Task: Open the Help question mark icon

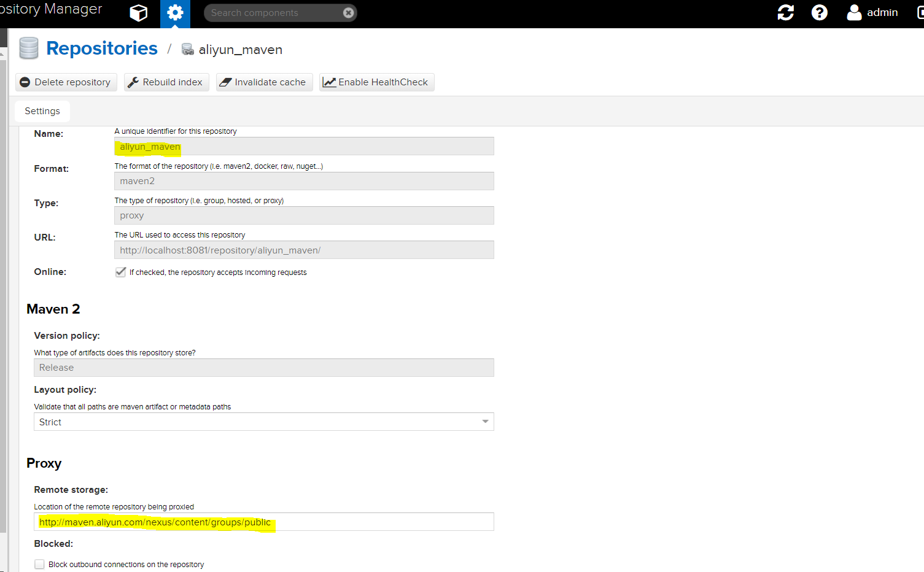Action: 819,13
